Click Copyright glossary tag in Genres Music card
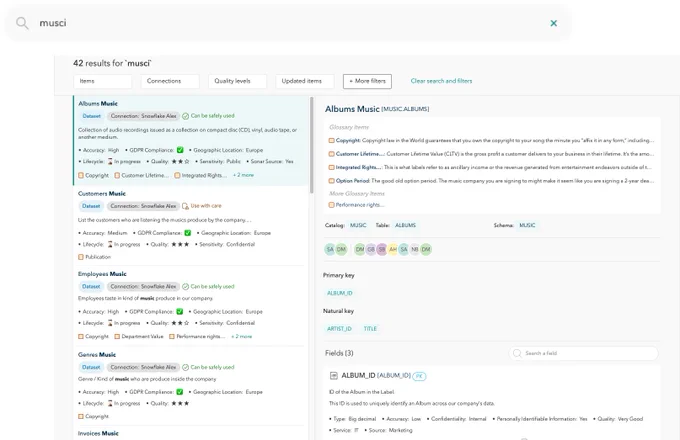This screenshot has width=680, height=440. (x=94, y=417)
